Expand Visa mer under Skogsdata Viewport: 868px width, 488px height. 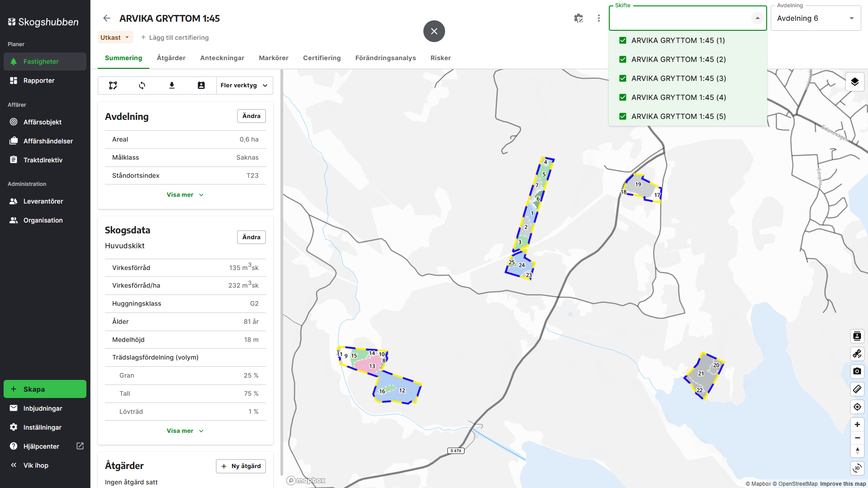click(185, 431)
